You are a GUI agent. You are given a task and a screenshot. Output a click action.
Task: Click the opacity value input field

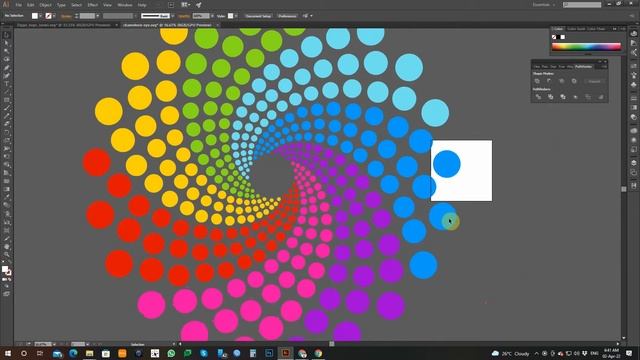[201, 16]
